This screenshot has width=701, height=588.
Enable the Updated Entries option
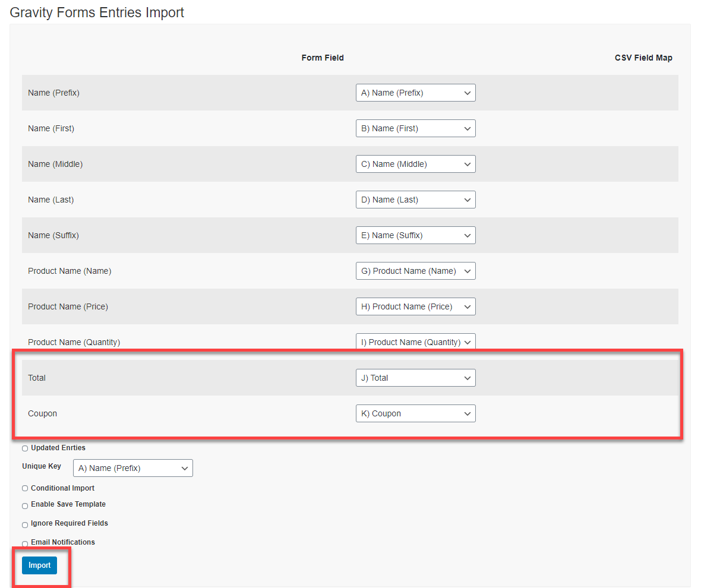(x=24, y=448)
